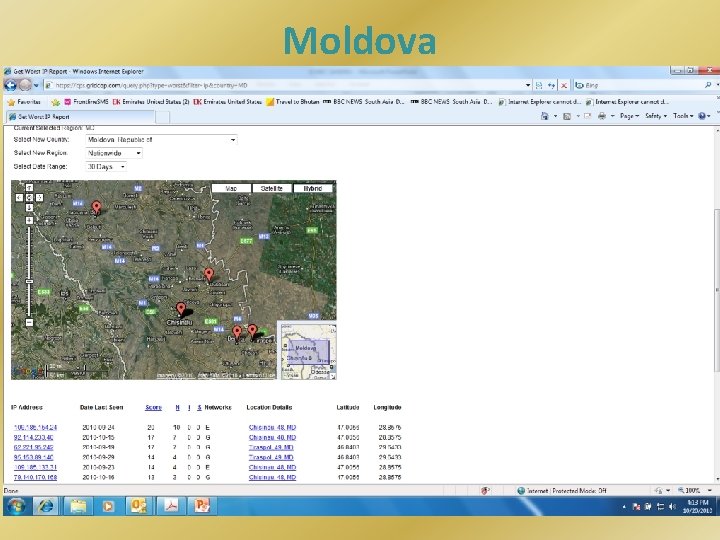Sort the table by Score column
The height and width of the screenshot is (540, 720).
pyautogui.click(x=153, y=407)
